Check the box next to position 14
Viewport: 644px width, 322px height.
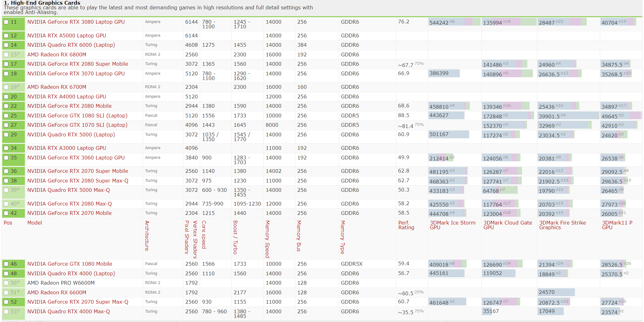[6, 45]
